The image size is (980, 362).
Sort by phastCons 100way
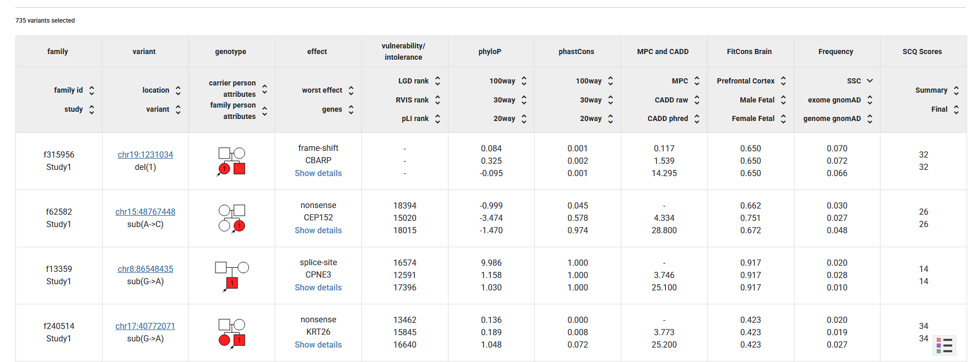pyautogui.click(x=611, y=81)
